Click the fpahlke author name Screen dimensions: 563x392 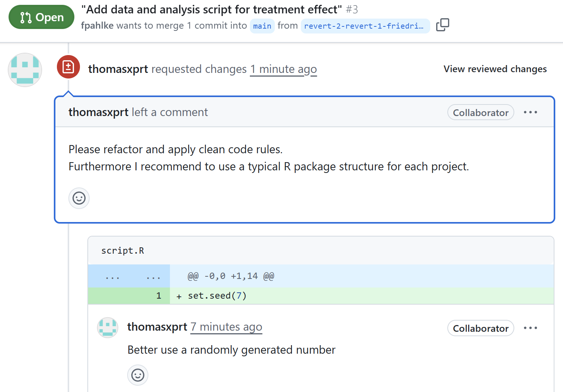click(x=97, y=26)
